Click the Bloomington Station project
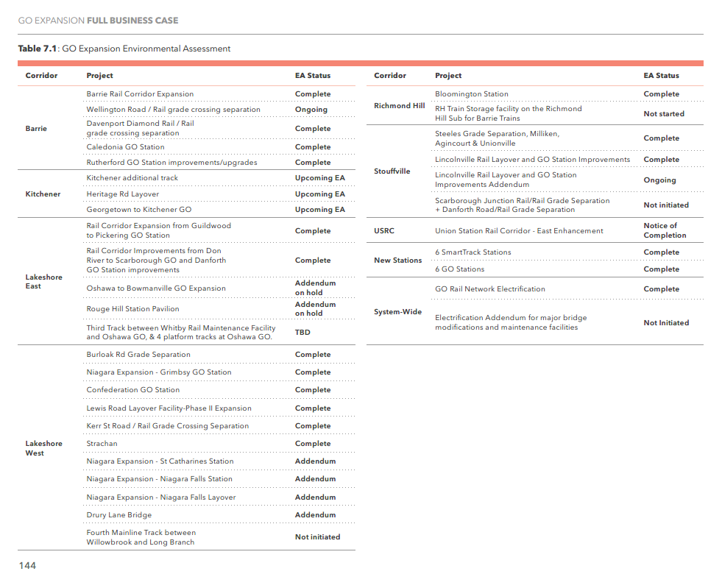 coord(471,94)
